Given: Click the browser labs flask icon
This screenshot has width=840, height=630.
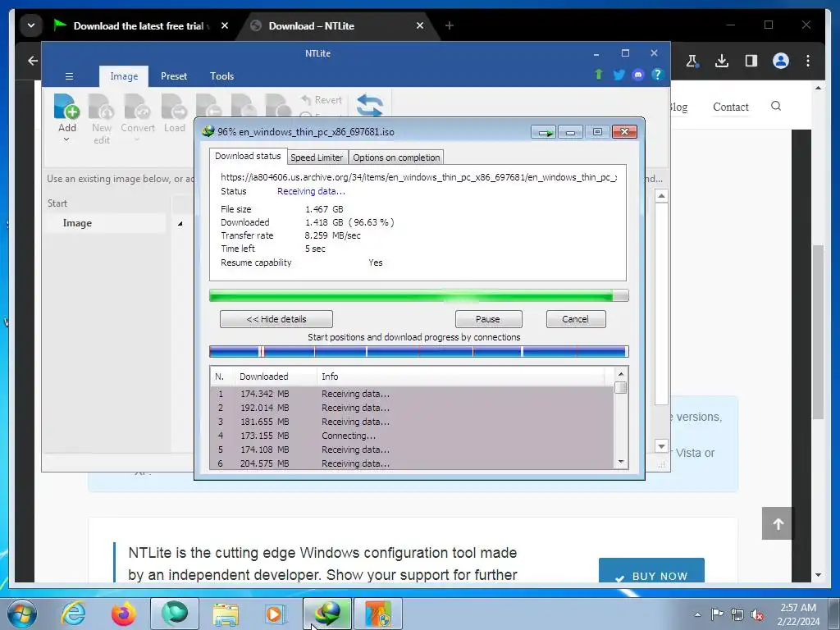Looking at the screenshot, I should [x=692, y=61].
